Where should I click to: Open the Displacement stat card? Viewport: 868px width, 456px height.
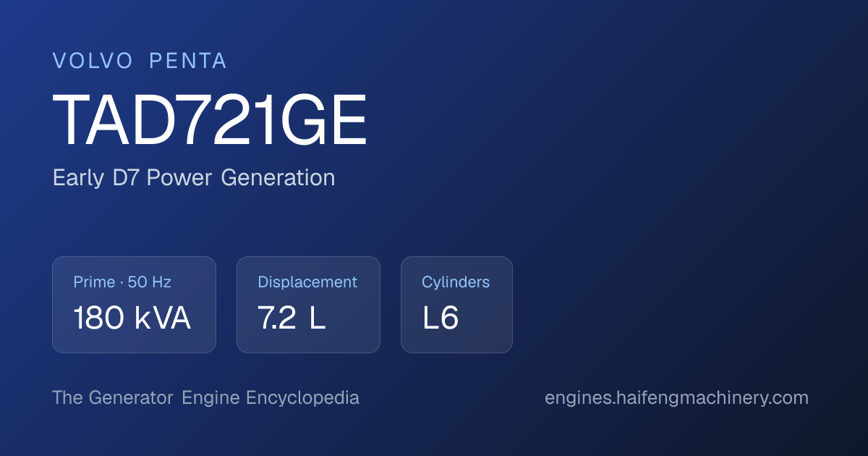[x=308, y=305]
